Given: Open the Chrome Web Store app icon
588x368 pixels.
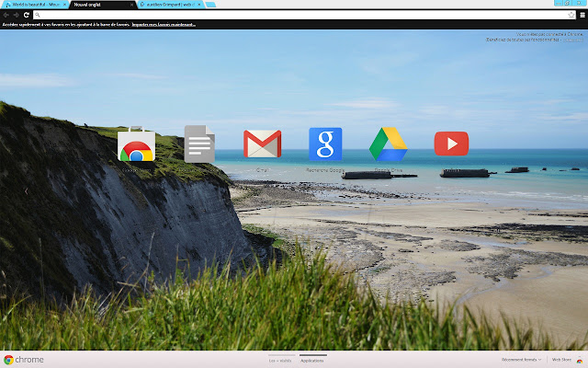Looking at the screenshot, I should click(136, 144).
